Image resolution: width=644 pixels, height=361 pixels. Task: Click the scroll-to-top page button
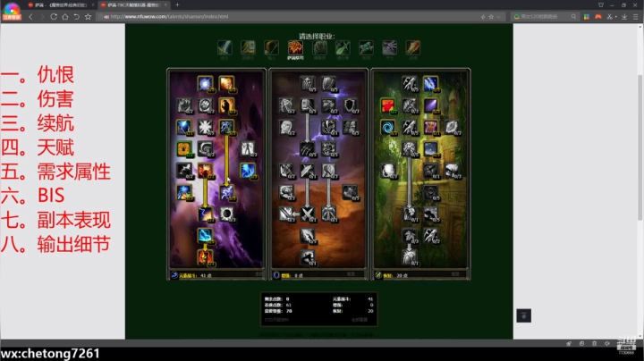[x=523, y=315]
